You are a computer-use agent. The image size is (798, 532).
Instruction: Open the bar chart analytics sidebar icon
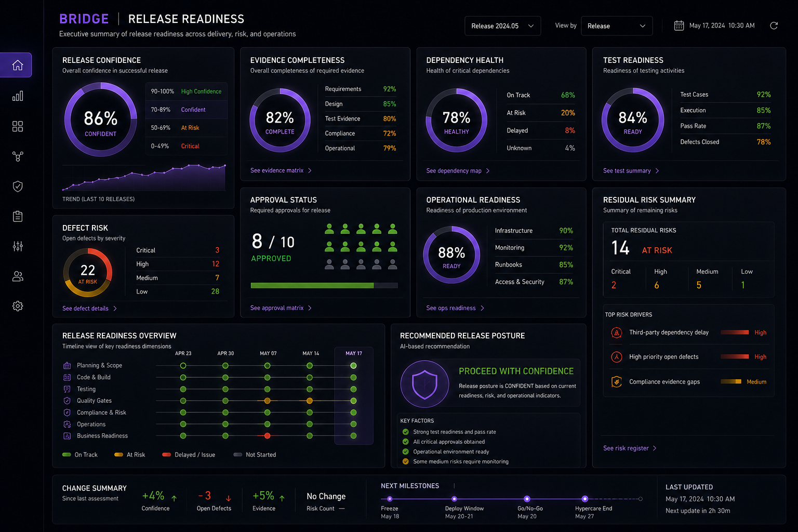pyautogui.click(x=18, y=96)
